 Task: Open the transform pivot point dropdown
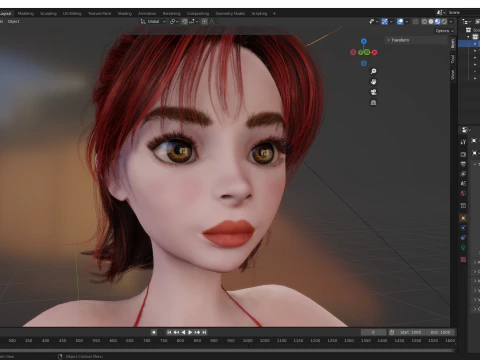[x=174, y=22]
